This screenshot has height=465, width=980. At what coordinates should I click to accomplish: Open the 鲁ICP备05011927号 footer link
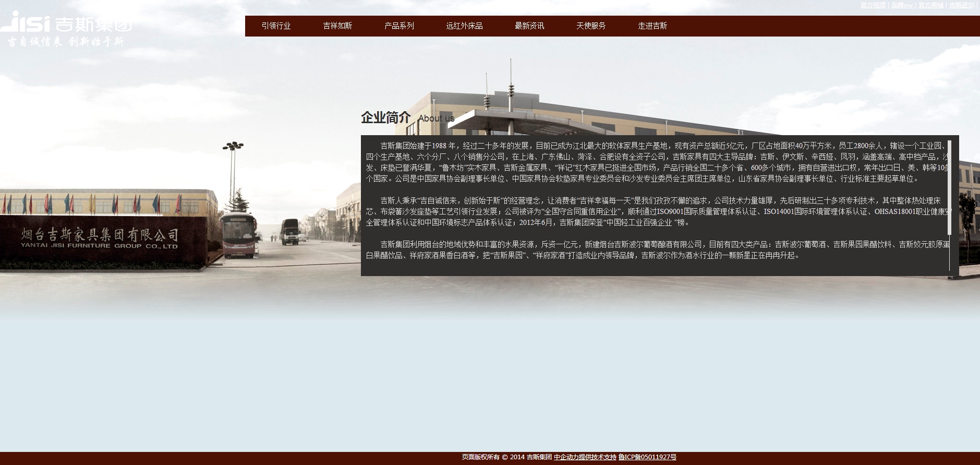(647, 457)
